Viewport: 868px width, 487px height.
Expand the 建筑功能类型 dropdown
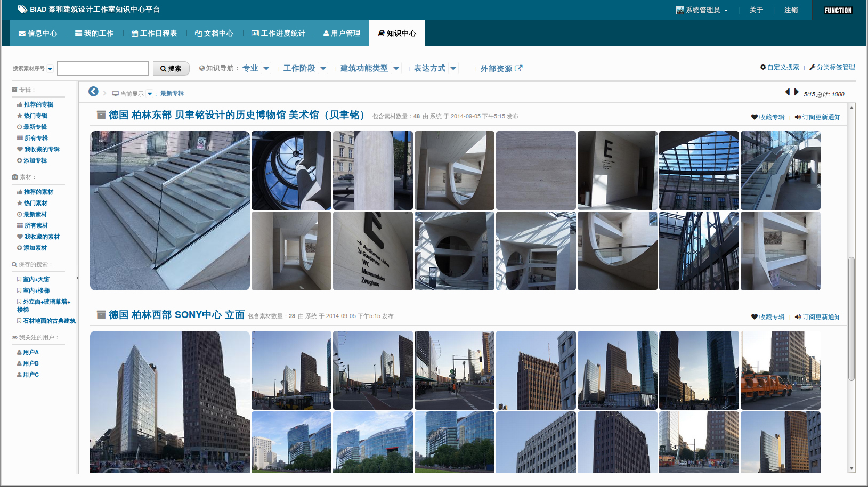(396, 68)
